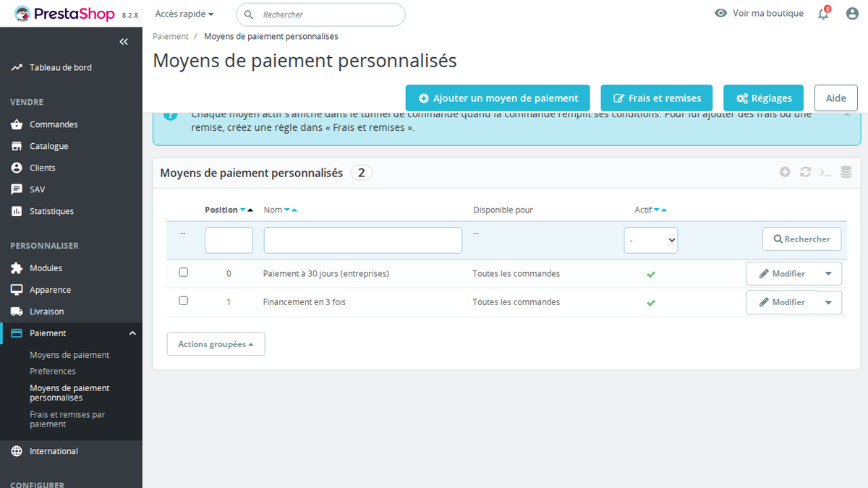Click the Clients person icon

click(x=17, y=168)
